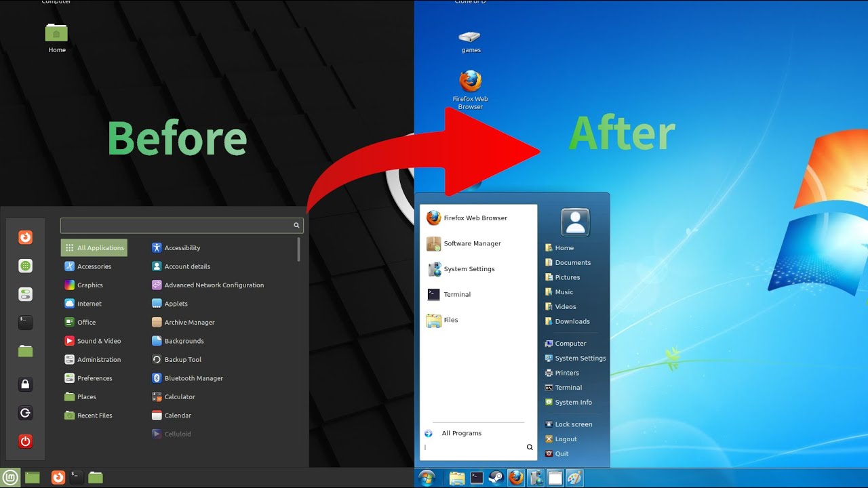Launch Archive Manager
Screen dimensions: 868x488
pos(183,322)
